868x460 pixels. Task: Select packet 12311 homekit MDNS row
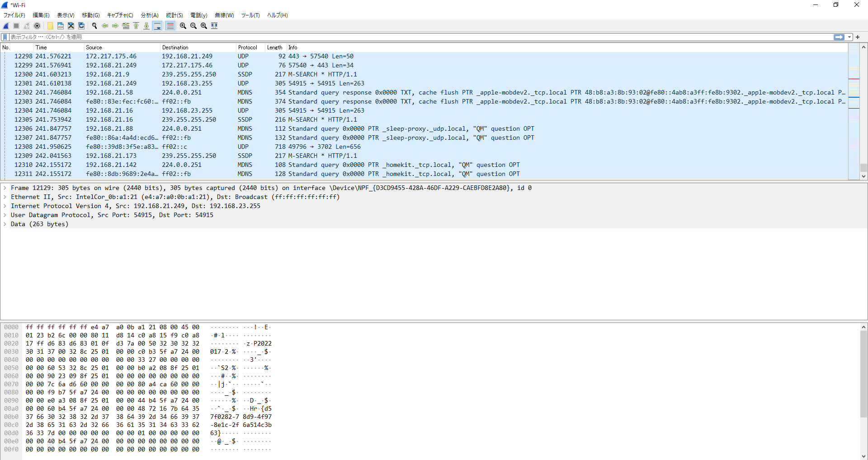(424, 174)
